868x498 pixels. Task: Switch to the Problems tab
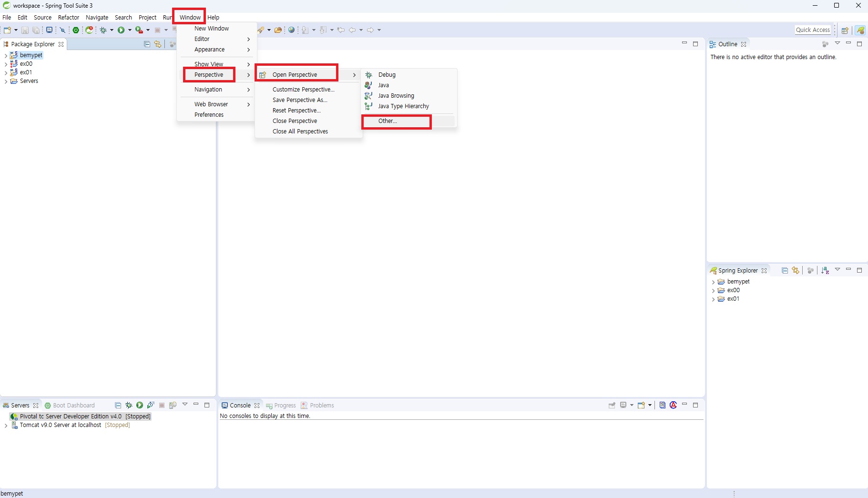[x=317, y=406]
